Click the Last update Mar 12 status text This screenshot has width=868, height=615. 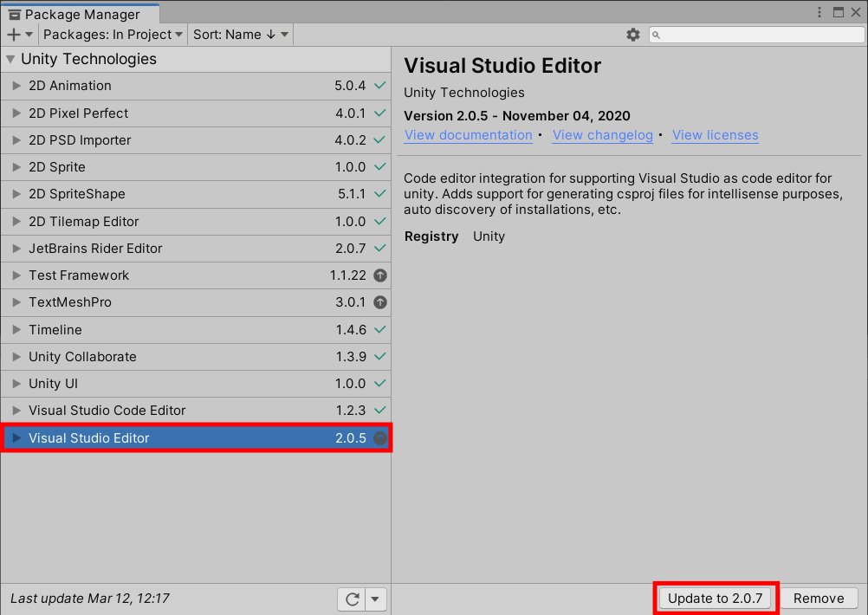[x=90, y=599]
